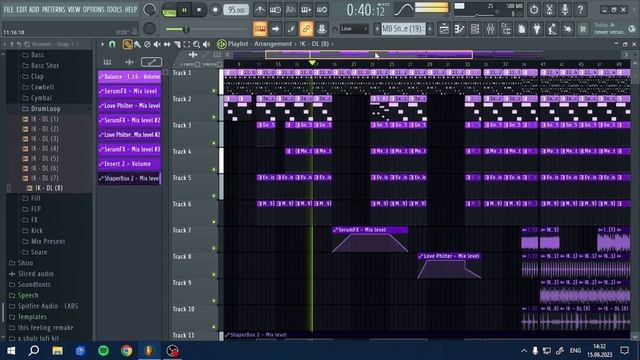Show audio clips in the picker panel
Screen dimensions: 640x360
(x=129, y=62)
